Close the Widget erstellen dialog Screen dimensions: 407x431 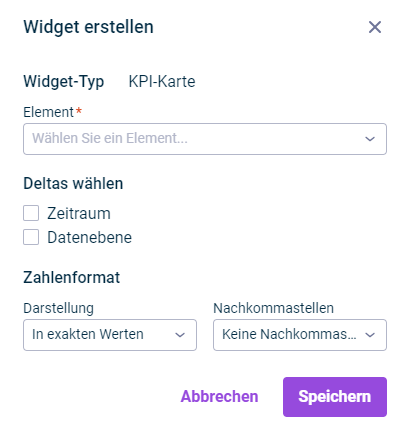pos(375,27)
